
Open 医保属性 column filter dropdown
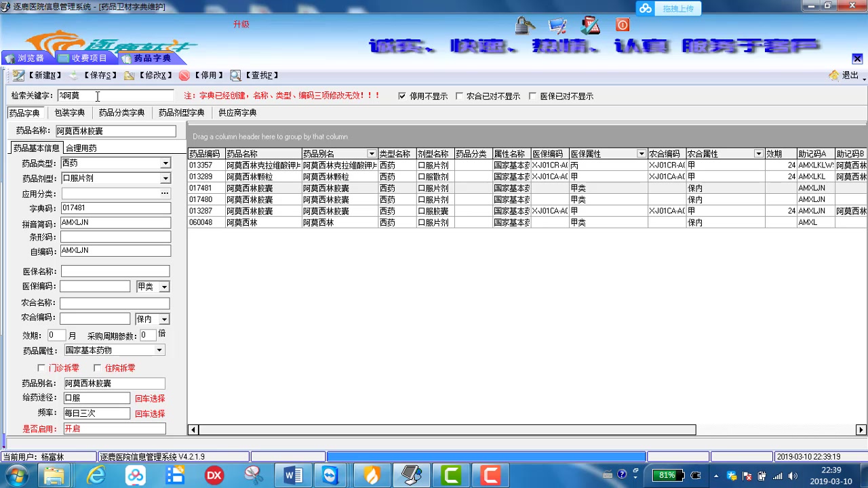tap(641, 154)
